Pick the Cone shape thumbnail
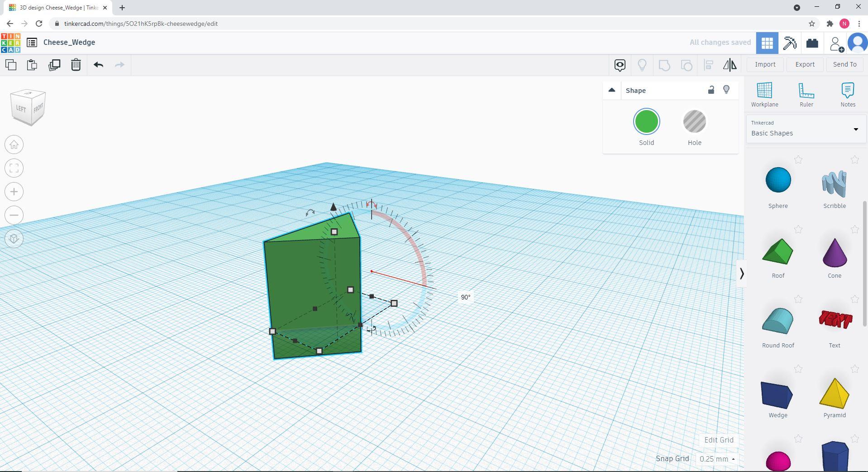This screenshot has width=868, height=472. point(835,252)
